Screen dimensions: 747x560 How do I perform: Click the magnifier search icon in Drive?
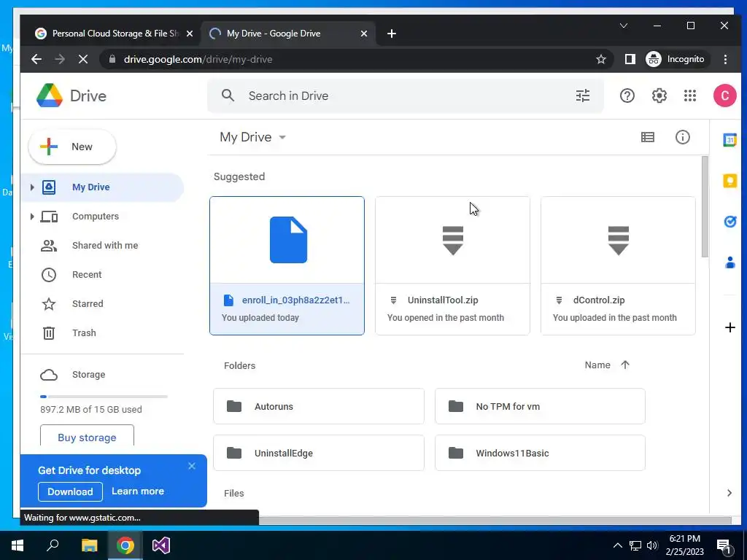(228, 96)
